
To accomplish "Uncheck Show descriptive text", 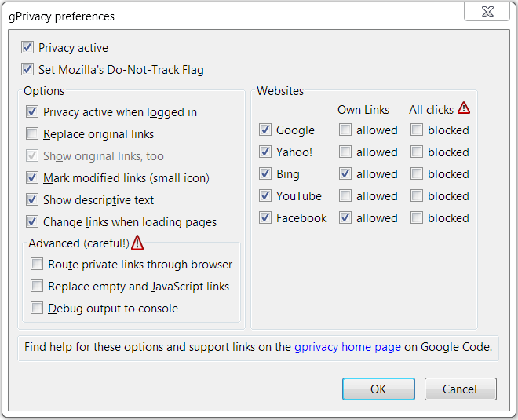I will pos(32,199).
